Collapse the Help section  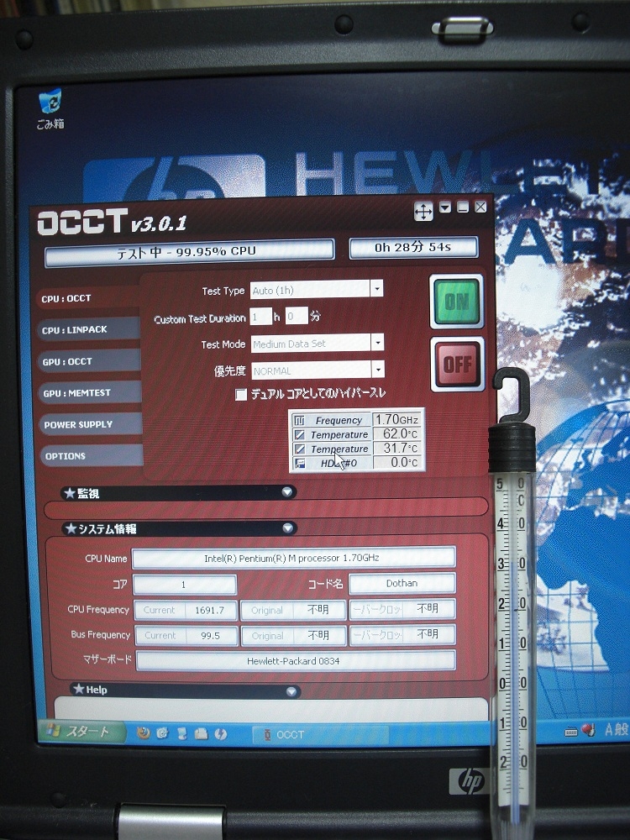click(291, 691)
